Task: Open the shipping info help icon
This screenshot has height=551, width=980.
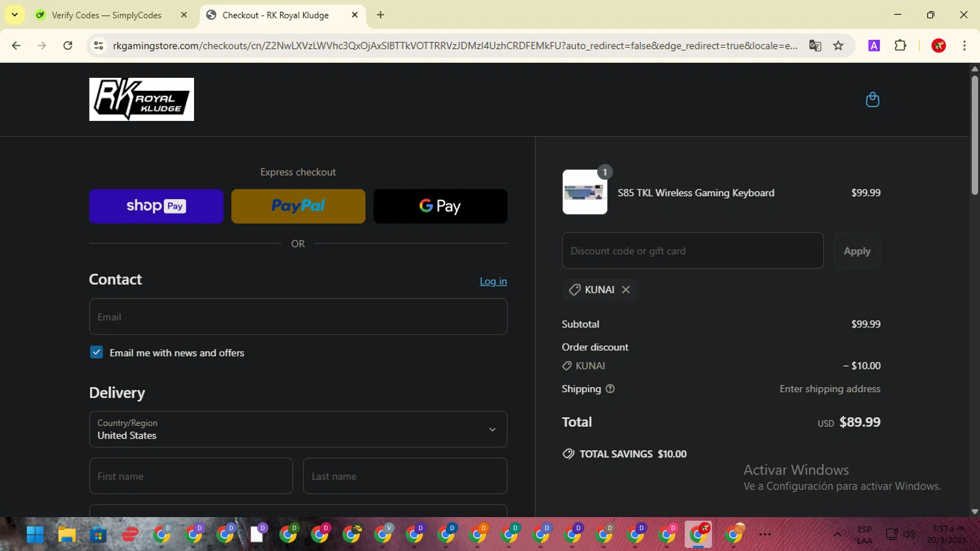Action: 610,389
